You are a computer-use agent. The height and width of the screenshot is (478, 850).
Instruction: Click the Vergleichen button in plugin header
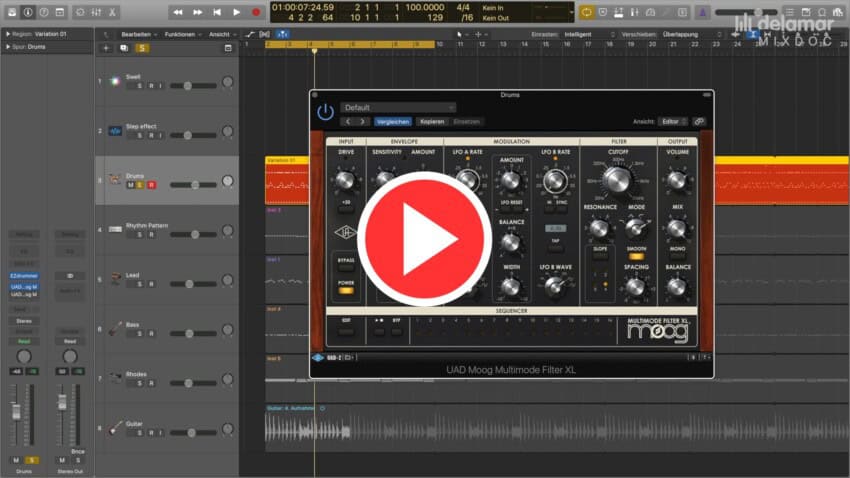point(393,121)
